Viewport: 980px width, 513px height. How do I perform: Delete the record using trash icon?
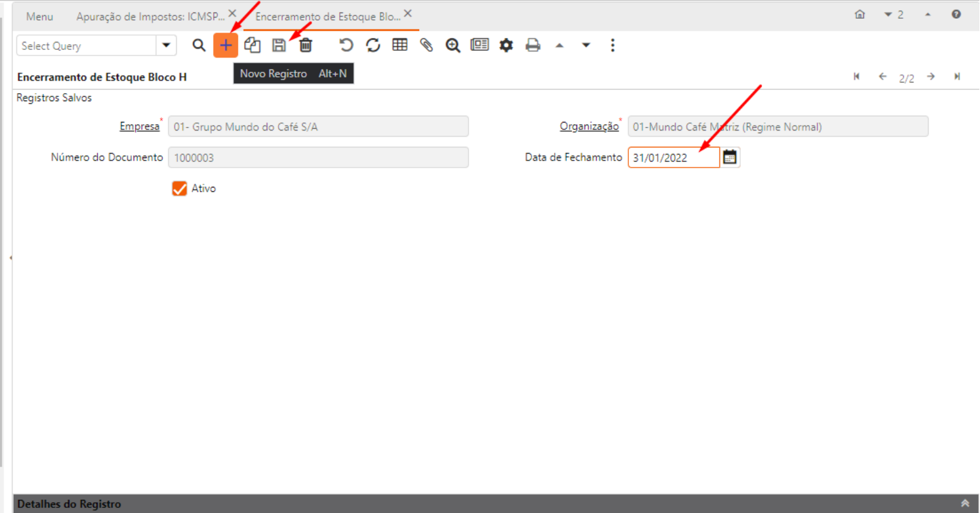(x=305, y=46)
